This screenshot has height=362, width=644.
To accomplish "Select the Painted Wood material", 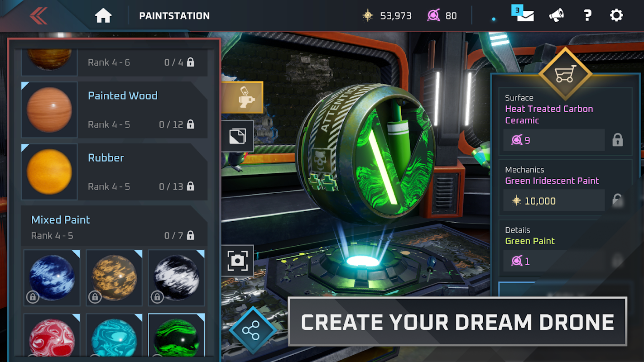I will tap(115, 110).
